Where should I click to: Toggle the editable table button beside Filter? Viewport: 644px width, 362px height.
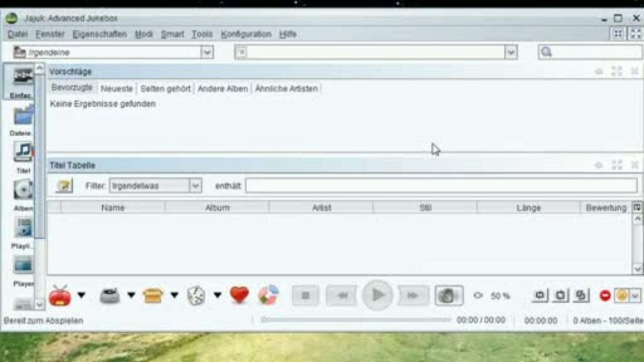click(64, 186)
